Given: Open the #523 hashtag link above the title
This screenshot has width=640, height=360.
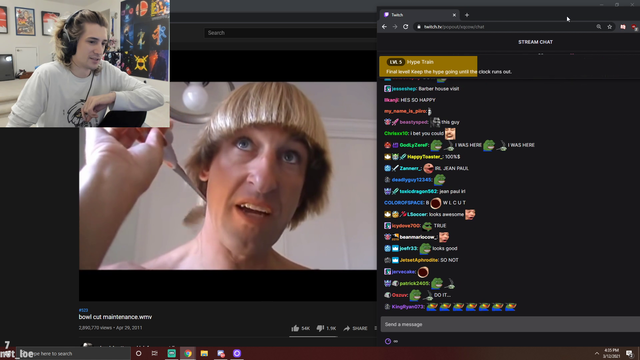Looking at the screenshot, I should (x=83, y=310).
